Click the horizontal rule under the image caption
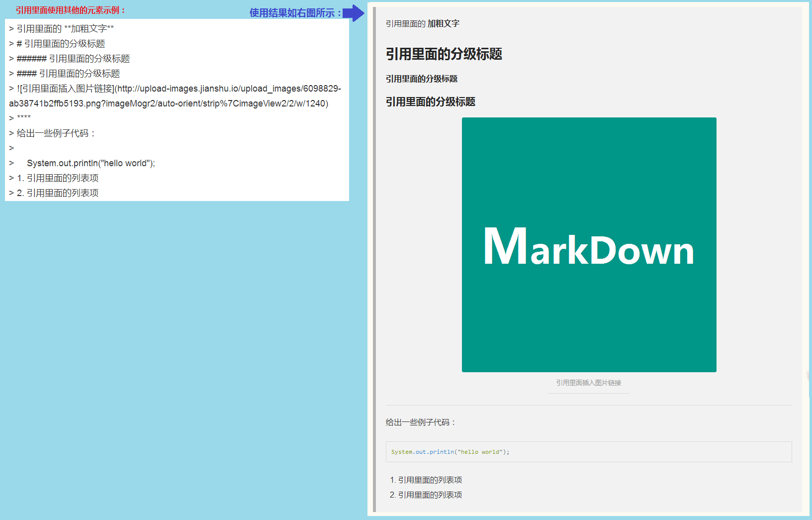 pos(589,404)
